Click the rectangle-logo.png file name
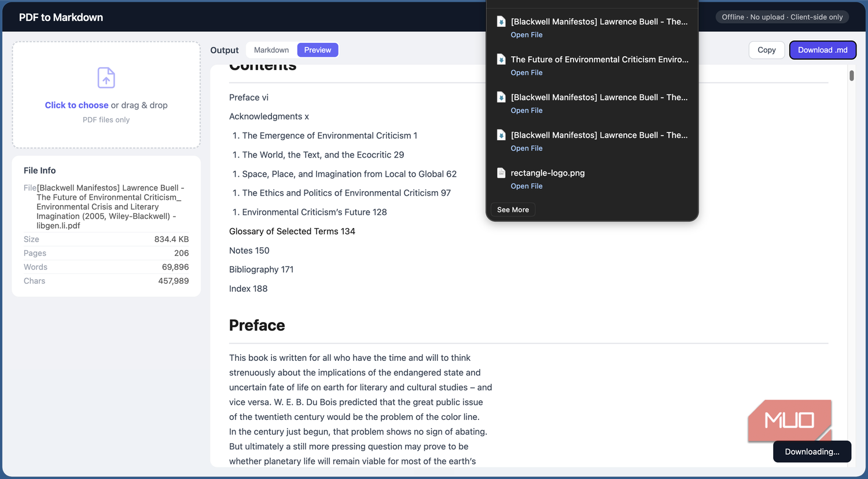Image resolution: width=868 pixels, height=479 pixels. (547, 173)
